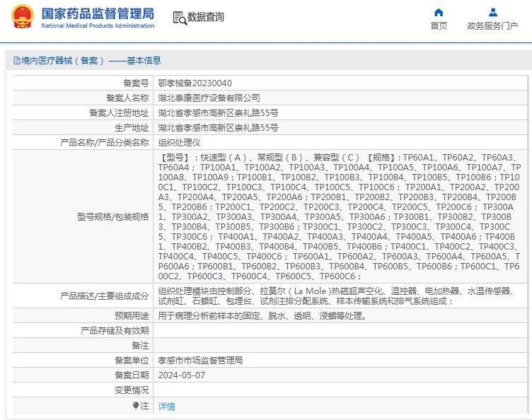Click the lightbulb 注 icon
The width and height of the screenshot is (532, 420).
(136, 405)
